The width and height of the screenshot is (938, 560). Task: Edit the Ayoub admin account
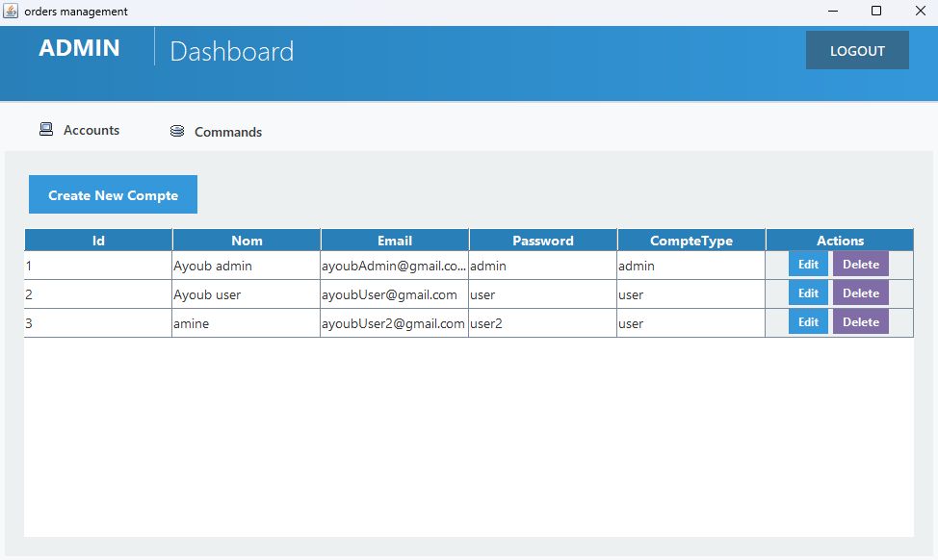pyautogui.click(x=808, y=265)
